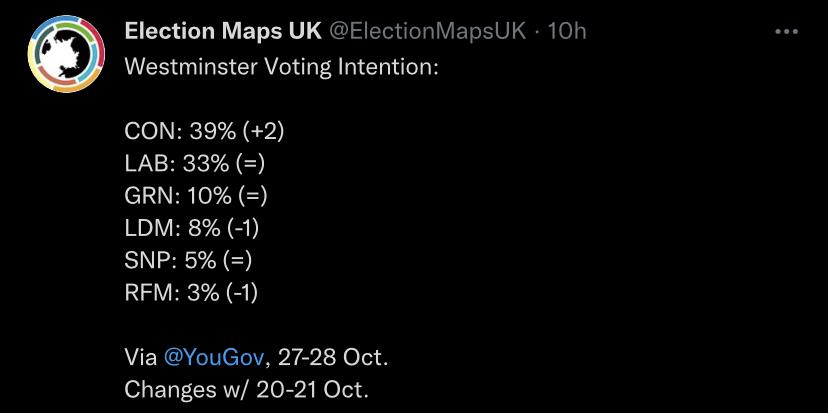
Task: Open the tweet via the 10h timestamp
Action: [567, 32]
